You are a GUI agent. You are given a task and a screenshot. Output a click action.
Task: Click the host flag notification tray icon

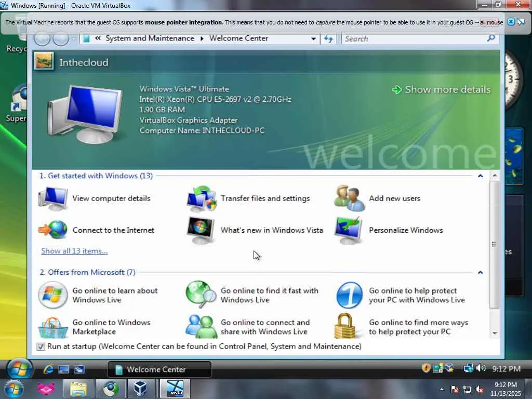pos(455,390)
